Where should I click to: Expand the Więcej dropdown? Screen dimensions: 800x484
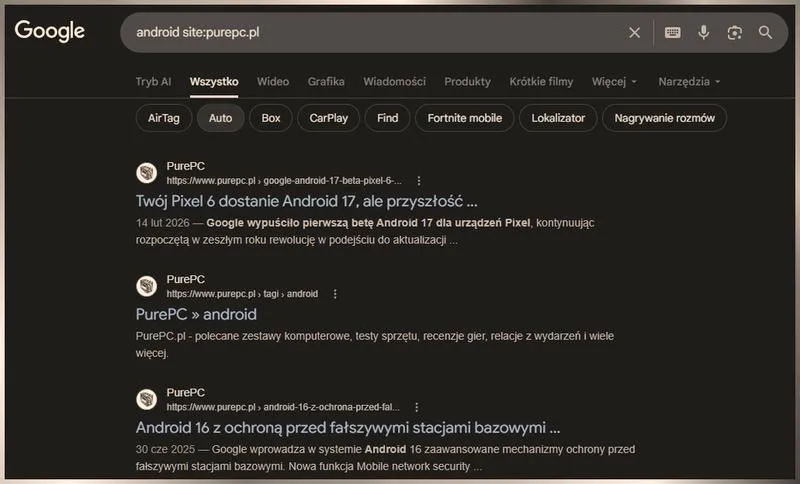pyautogui.click(x=614, y=82)
